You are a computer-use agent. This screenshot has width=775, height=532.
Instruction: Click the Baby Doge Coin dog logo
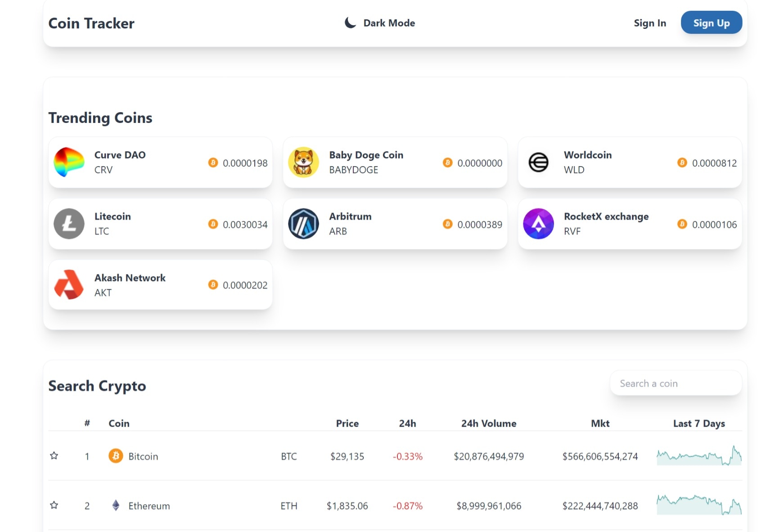pos(303,162)
